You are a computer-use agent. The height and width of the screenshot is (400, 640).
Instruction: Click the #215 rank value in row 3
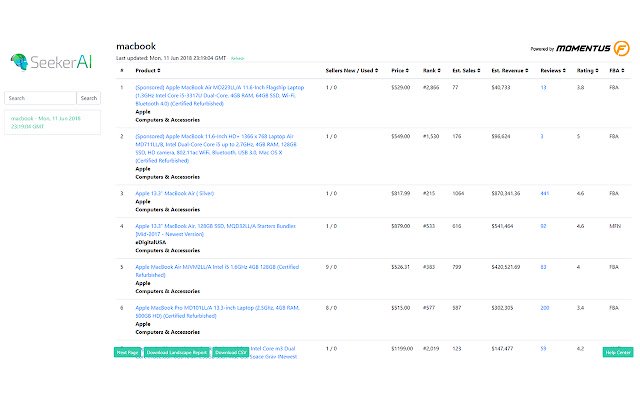429,193
